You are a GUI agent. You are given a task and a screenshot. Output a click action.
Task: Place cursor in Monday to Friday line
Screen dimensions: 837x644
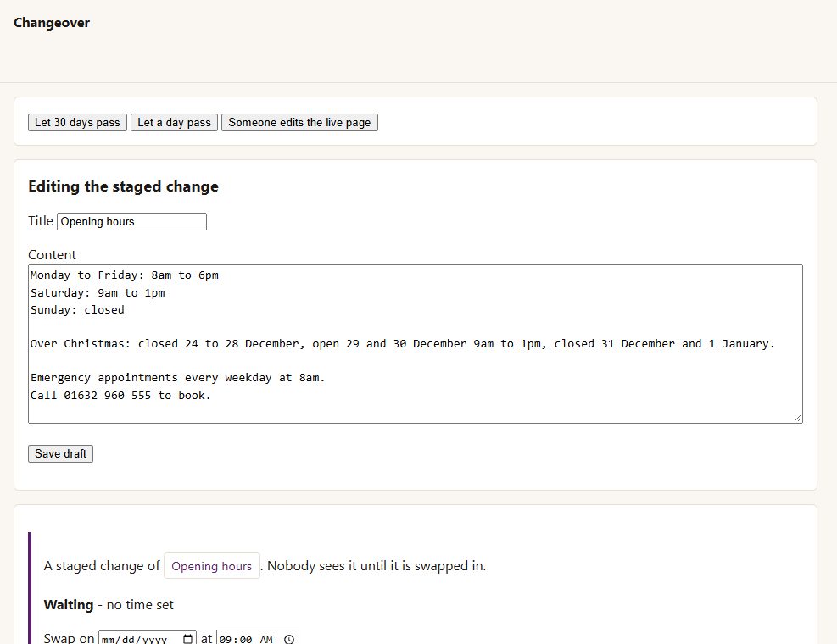pyautogui.click(x=125, y=275)
